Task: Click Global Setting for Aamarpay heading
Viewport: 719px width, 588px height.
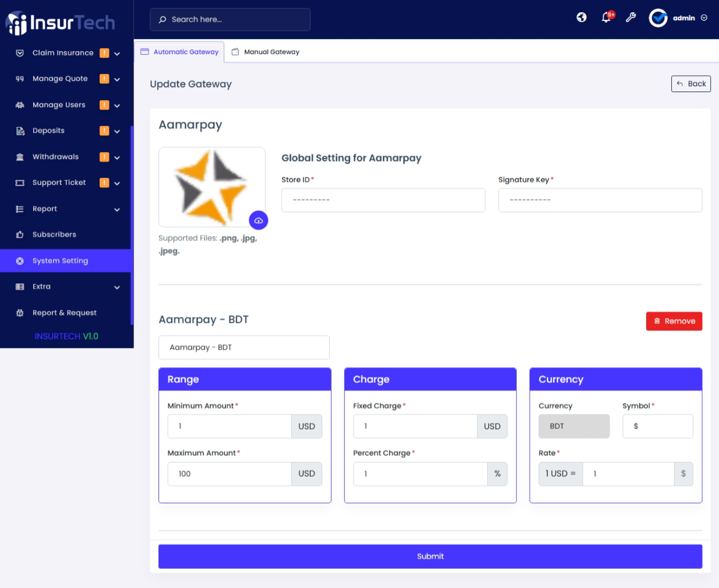Action: [x=351, y=158]
